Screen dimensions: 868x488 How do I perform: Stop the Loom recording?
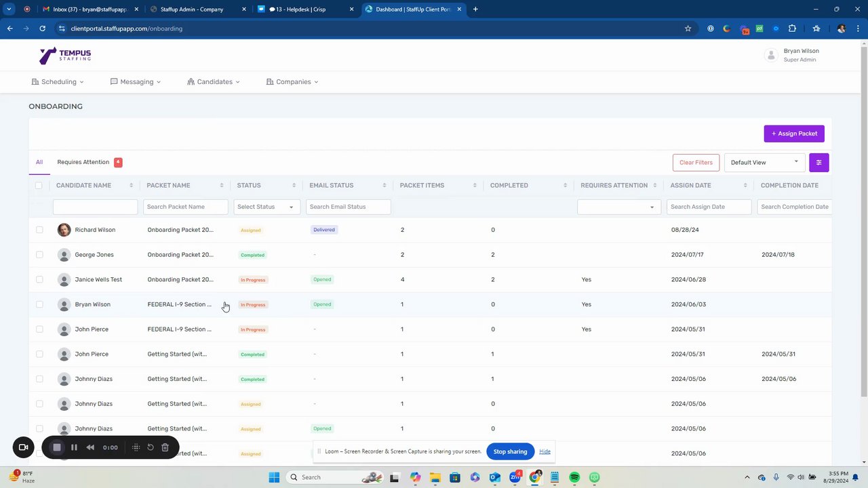click(x=57, y=447)
